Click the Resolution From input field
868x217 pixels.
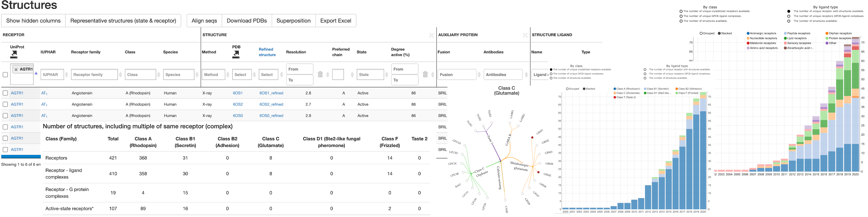(299, 69)
